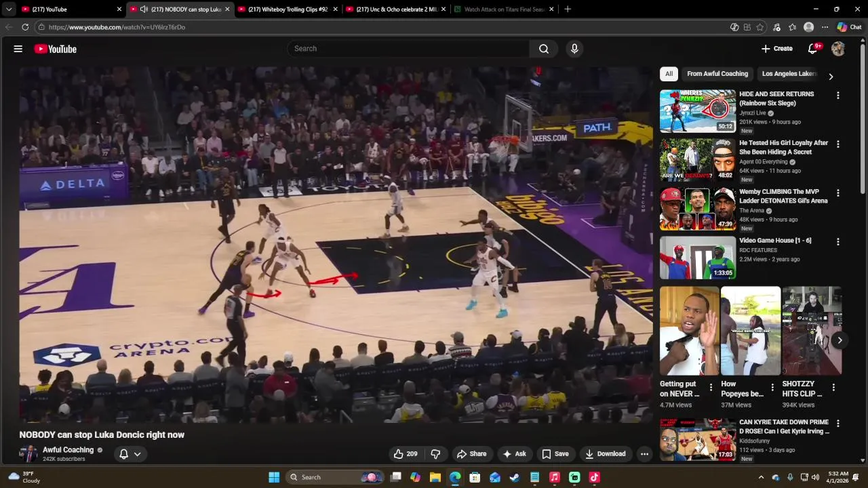Show hidden system tray icons

pyautogui.click(x=761, y=477)
